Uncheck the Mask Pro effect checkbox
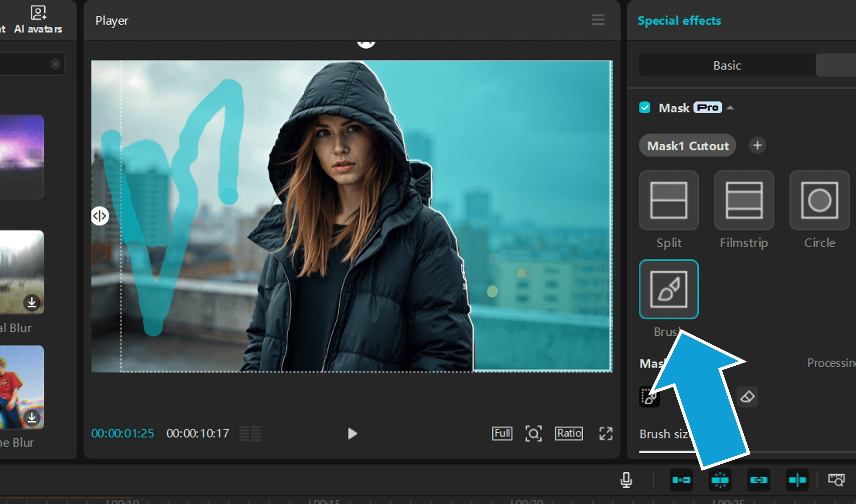 [645, 108]
